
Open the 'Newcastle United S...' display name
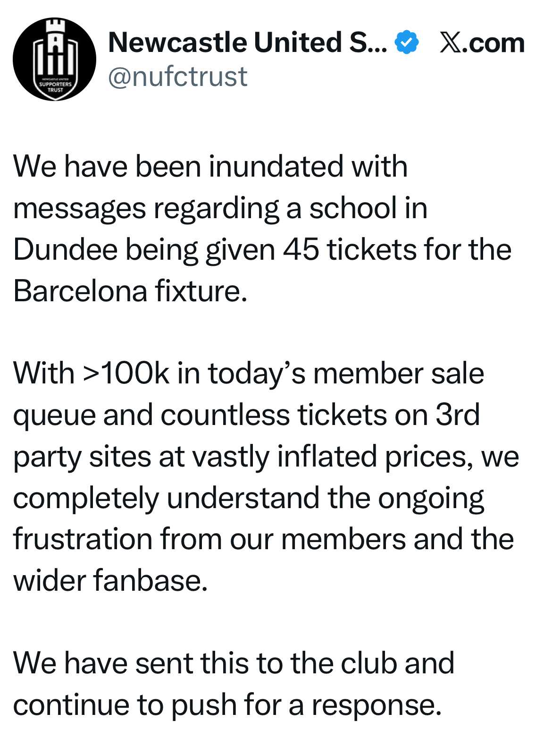click(247, 42)
